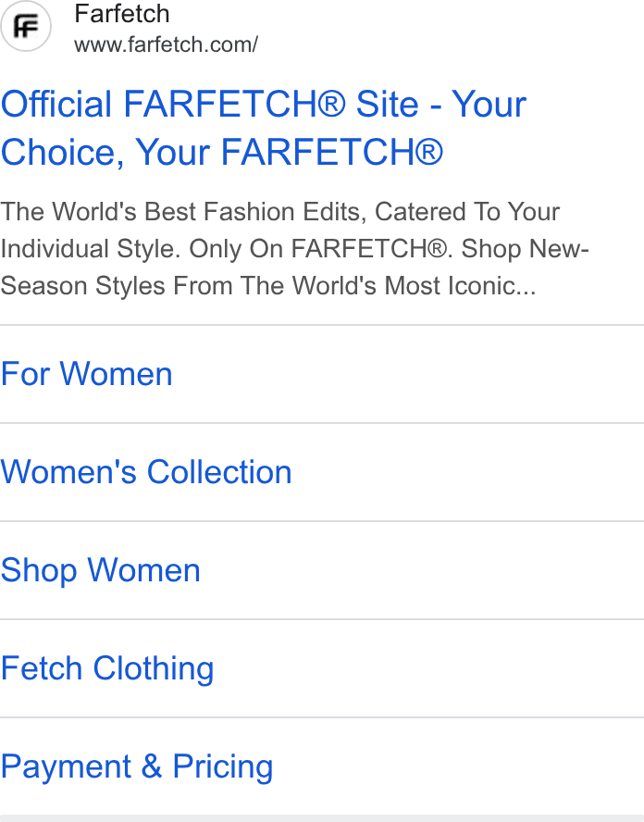The image size is (644, 822).
Task: Click the 'Choice, Your FARFETCH®' headline line
Action: [222, 152]
